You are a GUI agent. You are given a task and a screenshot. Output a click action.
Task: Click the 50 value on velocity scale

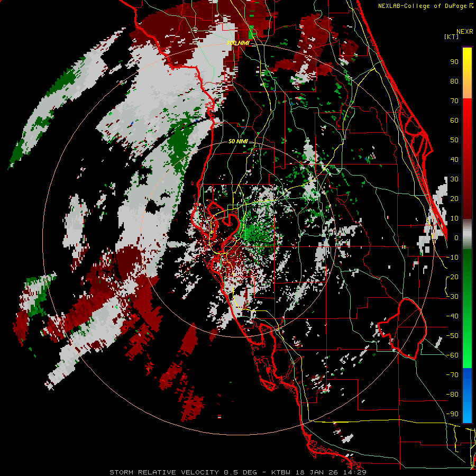tap(454, 140)
